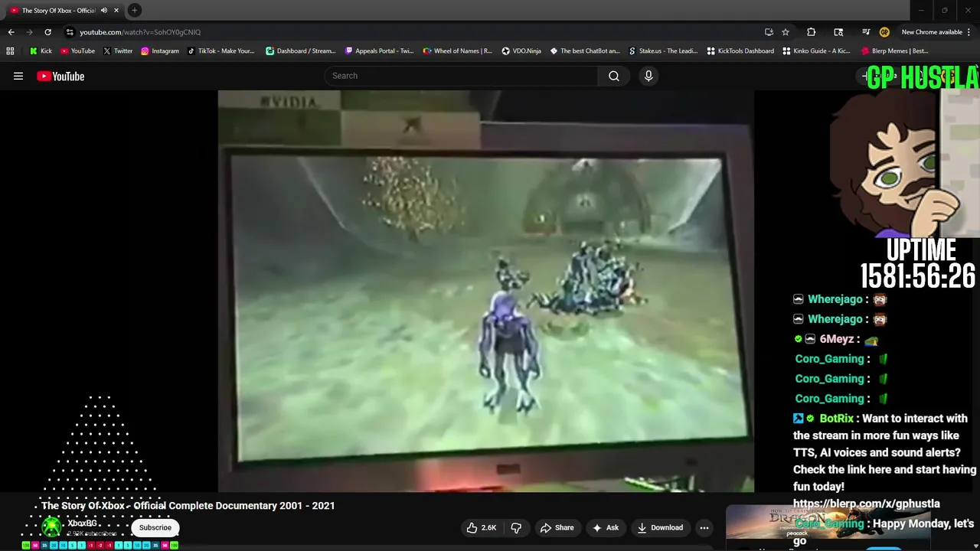Open the YouTube bookmark in bookmarks bar
Image resolution: width=980 pixels, height=551 pixels.
[77, 51]
